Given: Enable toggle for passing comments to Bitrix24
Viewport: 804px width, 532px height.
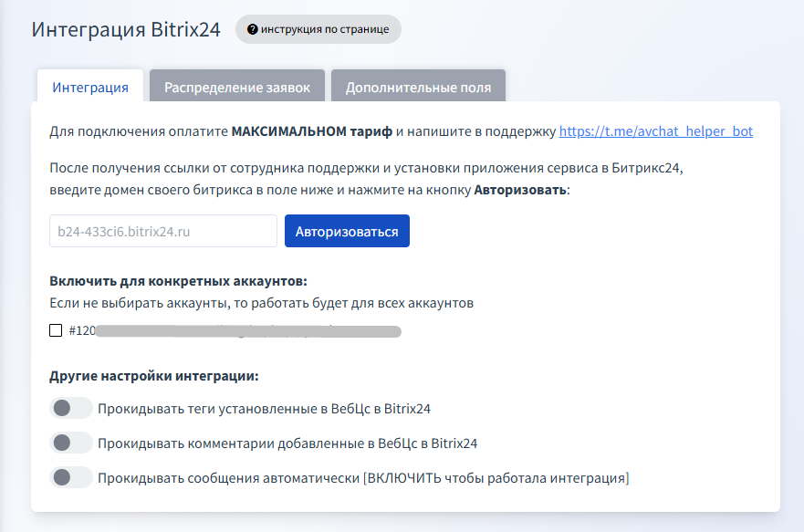Looking at the screenshot, I should click(71, 443).
